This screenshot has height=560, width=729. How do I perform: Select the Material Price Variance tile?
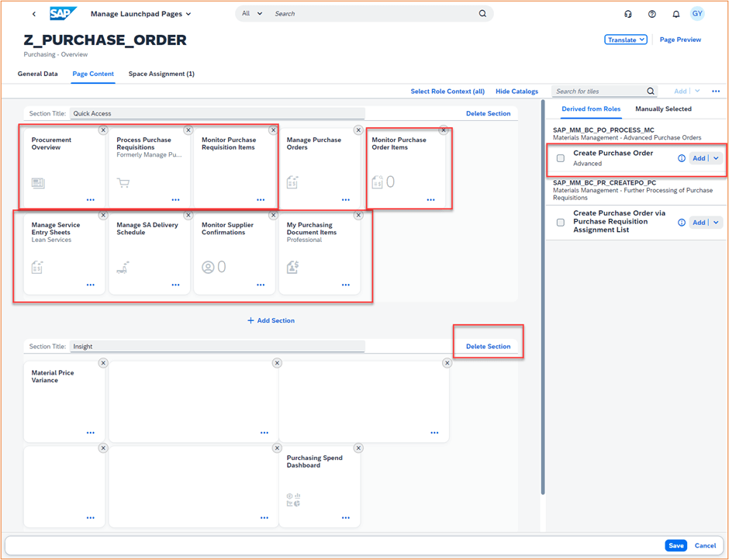[64, 402]
